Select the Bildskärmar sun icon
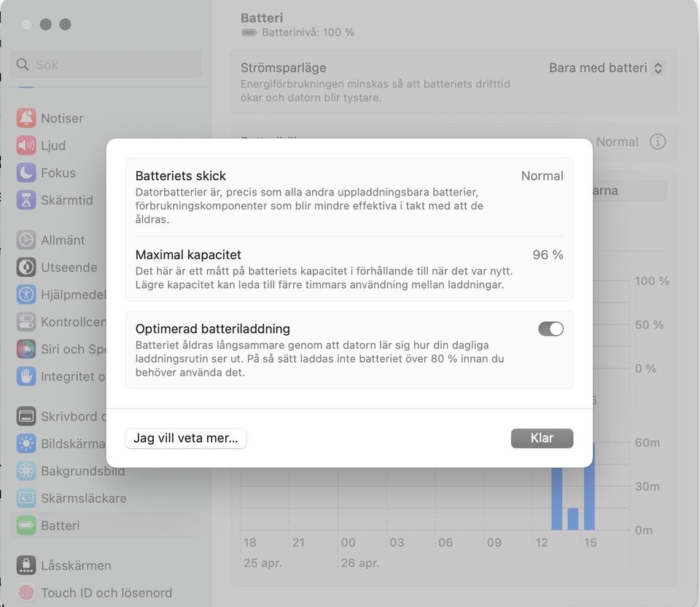 pyautogui.click(x=26, y=444)
